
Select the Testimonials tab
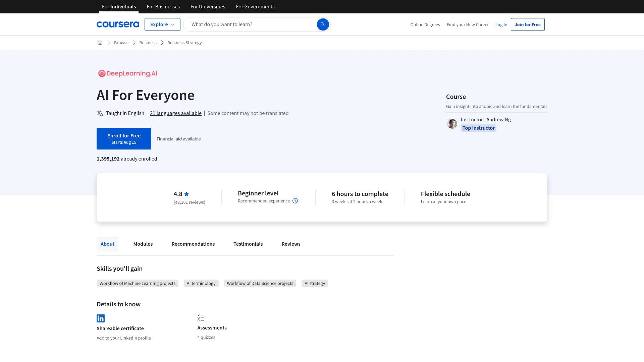coord(248,244)
